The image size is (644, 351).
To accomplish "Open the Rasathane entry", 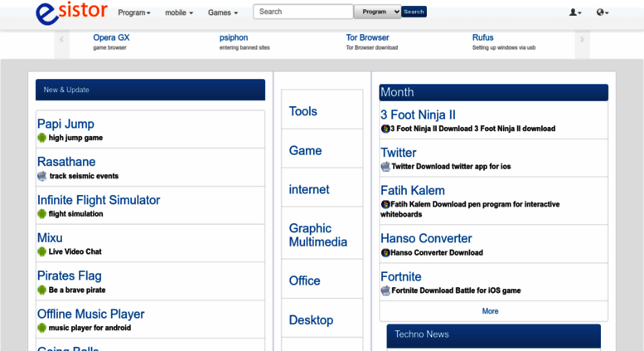I will coord(66,162).
